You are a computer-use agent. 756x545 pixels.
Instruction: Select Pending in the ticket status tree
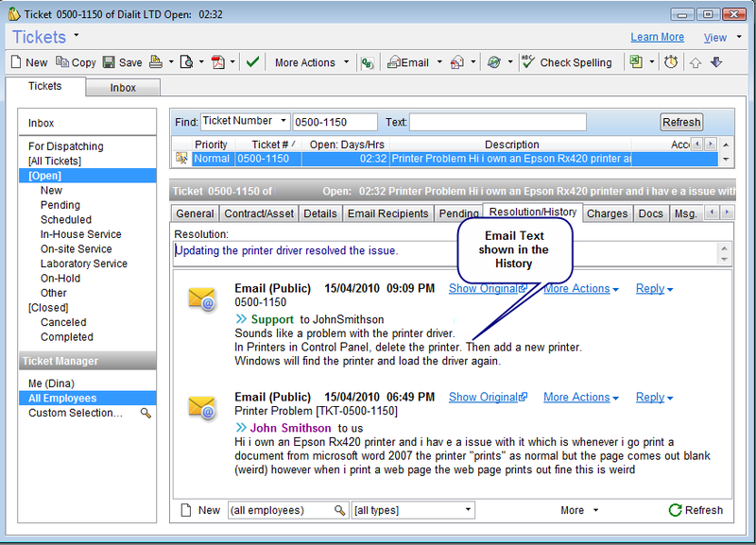click(x=60, y=205)
